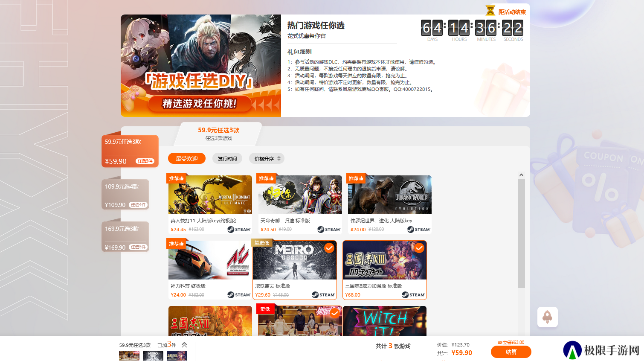Open 天命奇御 game cover image
This screenshot has height=361, width=644.
pyautogui.click(x=300, y=195)
